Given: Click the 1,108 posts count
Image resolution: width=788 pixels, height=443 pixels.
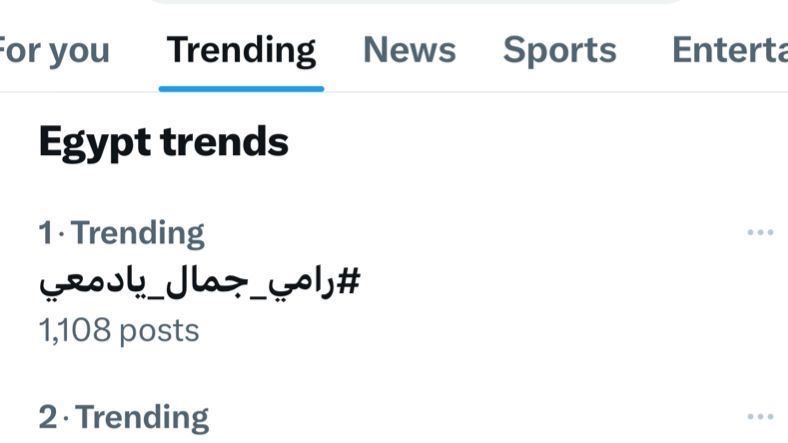Looking at the screenshot, I should tap(119, 330).
